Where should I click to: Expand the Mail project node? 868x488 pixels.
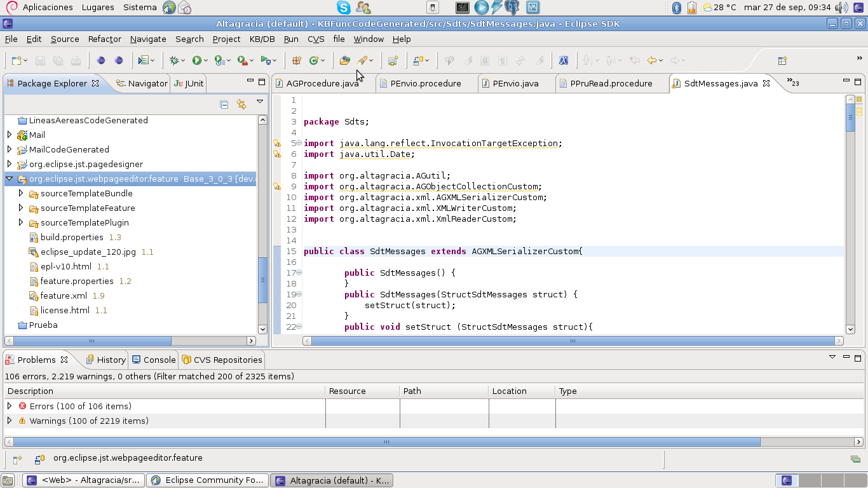[10, 135]
